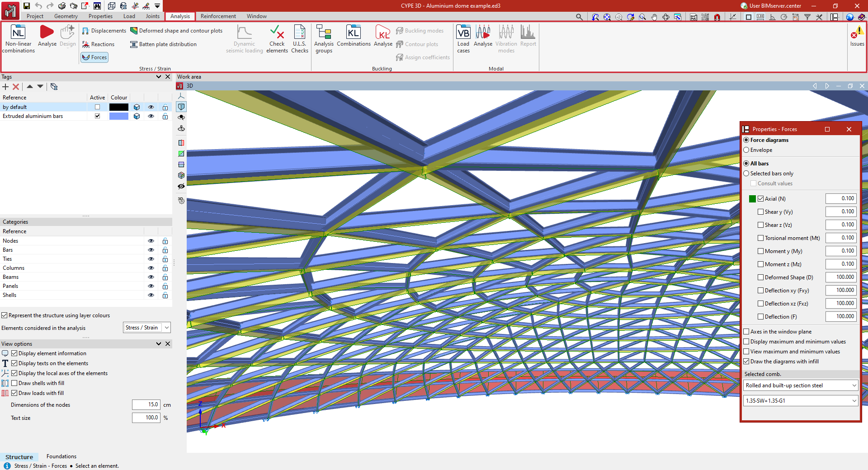This screenshot has height=470, width=868.
Task: Enable the Shear y (Vy) checkbox
Action: pos(761,212)
